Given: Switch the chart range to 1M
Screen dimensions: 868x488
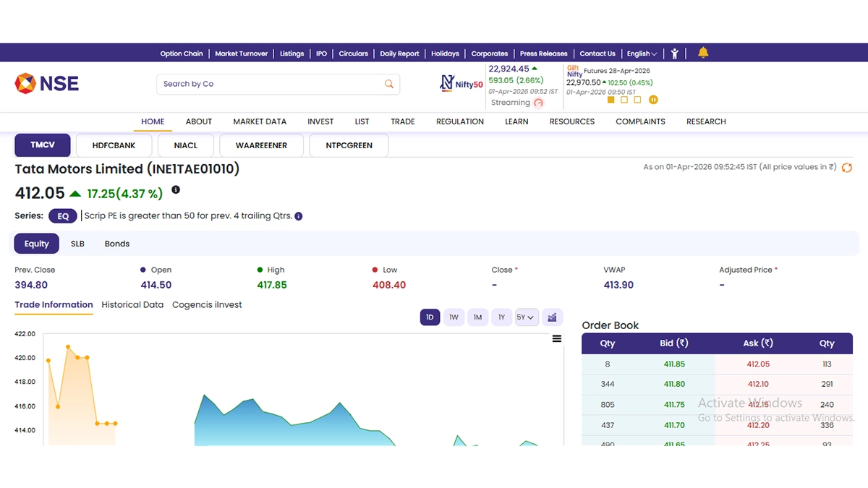Looking at the screenshot, I should [x=477, y=317].
